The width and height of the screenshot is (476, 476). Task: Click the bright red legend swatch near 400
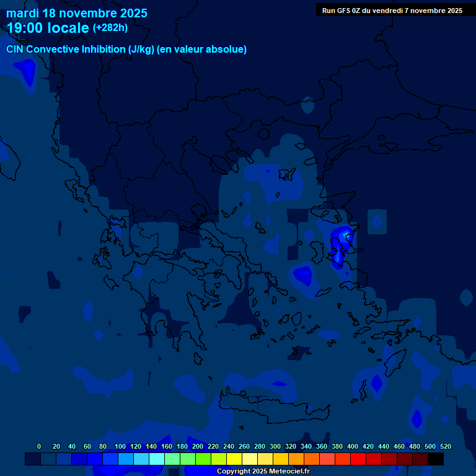tap(358, 459)
